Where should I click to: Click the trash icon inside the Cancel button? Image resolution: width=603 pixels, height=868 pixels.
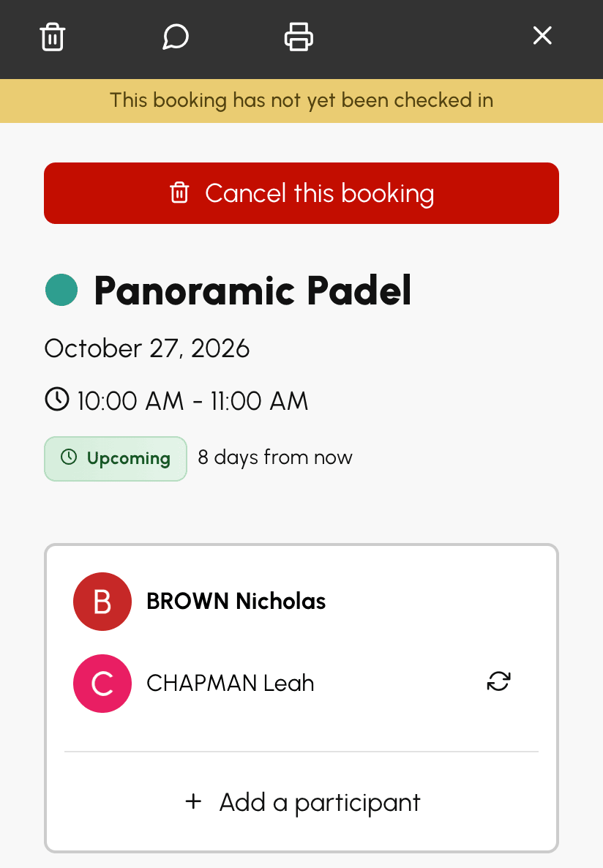tap(179, 192)
